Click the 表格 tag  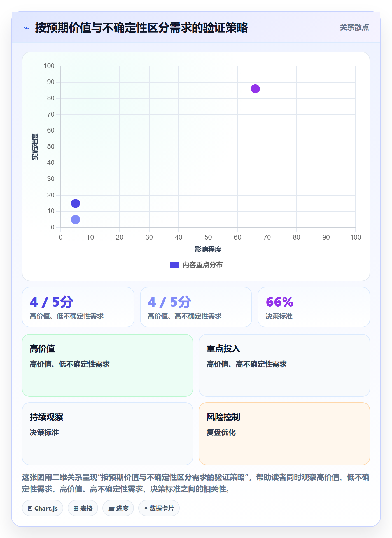click(x=83, y=508)
